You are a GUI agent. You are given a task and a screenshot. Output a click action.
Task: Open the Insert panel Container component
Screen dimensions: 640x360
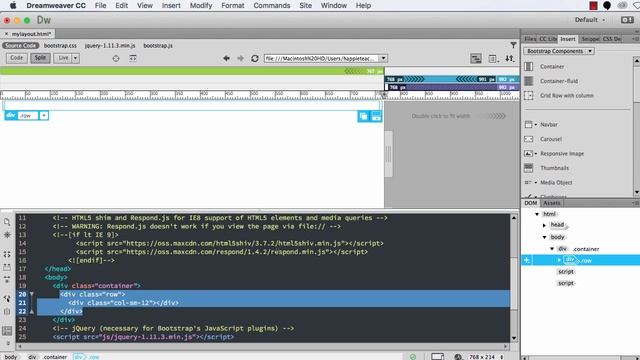click(552, 67)
